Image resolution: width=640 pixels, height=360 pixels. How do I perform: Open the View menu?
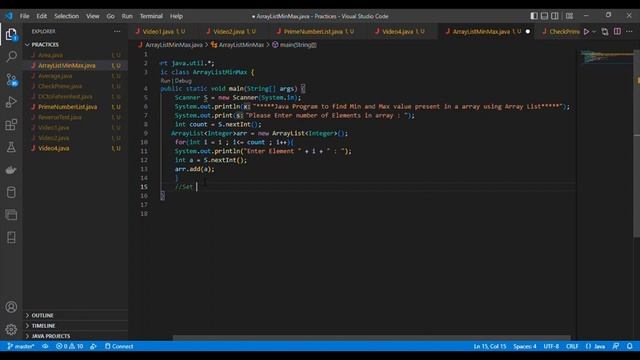coord(93,16)
